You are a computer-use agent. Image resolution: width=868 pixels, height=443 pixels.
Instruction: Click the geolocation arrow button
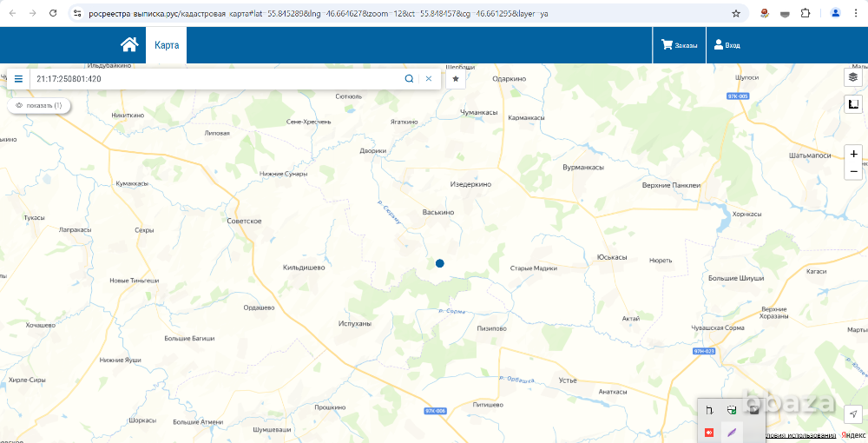coord(854,413)
